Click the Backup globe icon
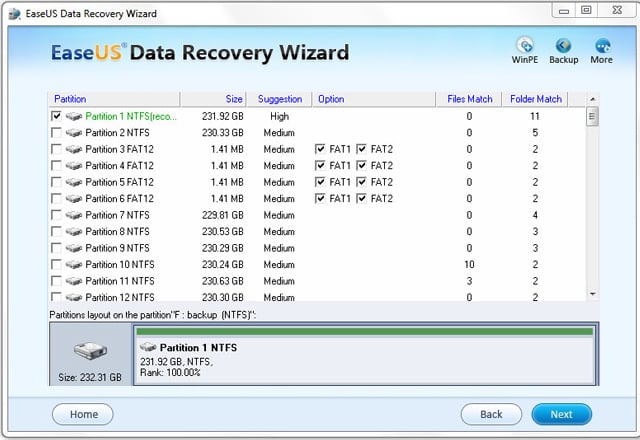Viewport: 640px width, 440px height. pyautogui.click(x=564, y=45)
